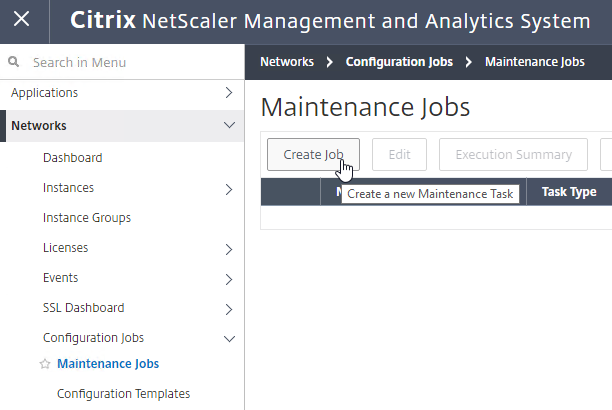The image size is (612, 410).
Task: Expand the Events submenu arrow
Action: (229, 280)
